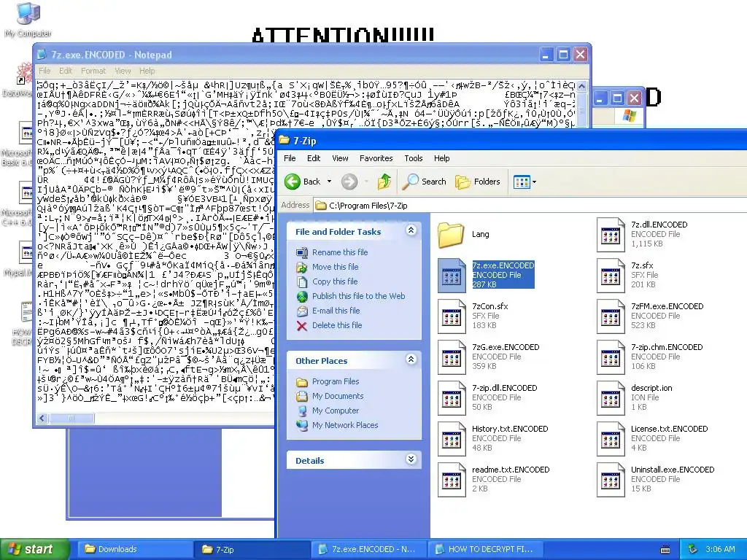This screenshot has width=747, height=560.
Task: Click Notepad vertical scrollbar up arrow
Action: tap(581, 86)
